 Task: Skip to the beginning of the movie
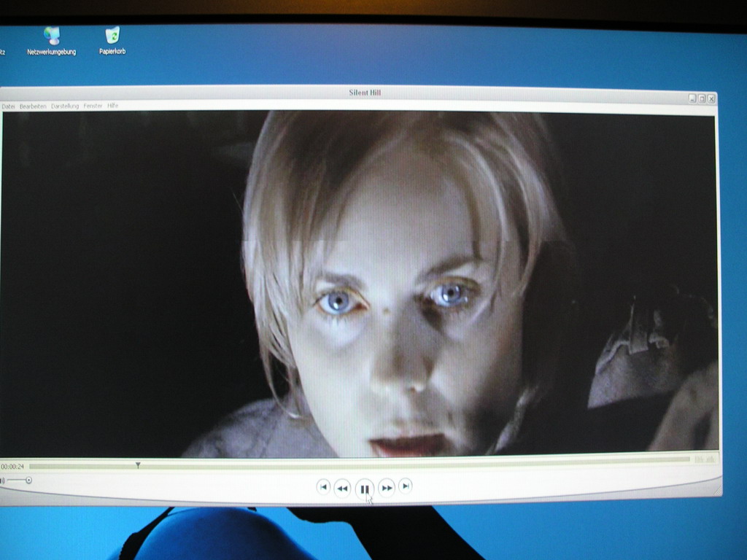tap(323, 486)
